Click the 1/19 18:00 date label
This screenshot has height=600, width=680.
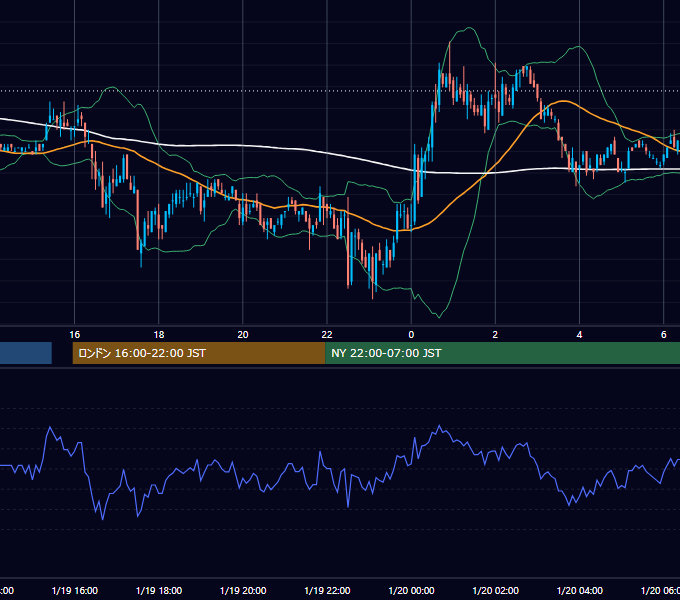[159, 590]
